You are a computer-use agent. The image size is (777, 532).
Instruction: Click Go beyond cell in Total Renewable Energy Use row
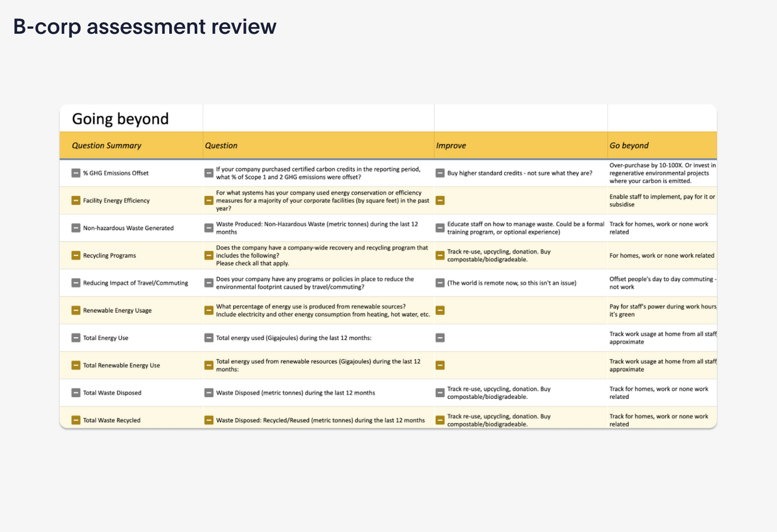coord(663,365)
